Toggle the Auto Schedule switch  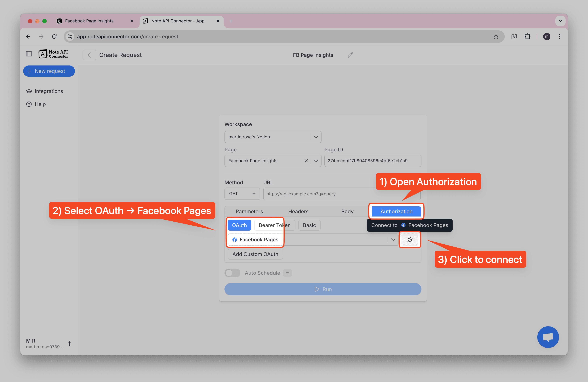click(232, 273)
